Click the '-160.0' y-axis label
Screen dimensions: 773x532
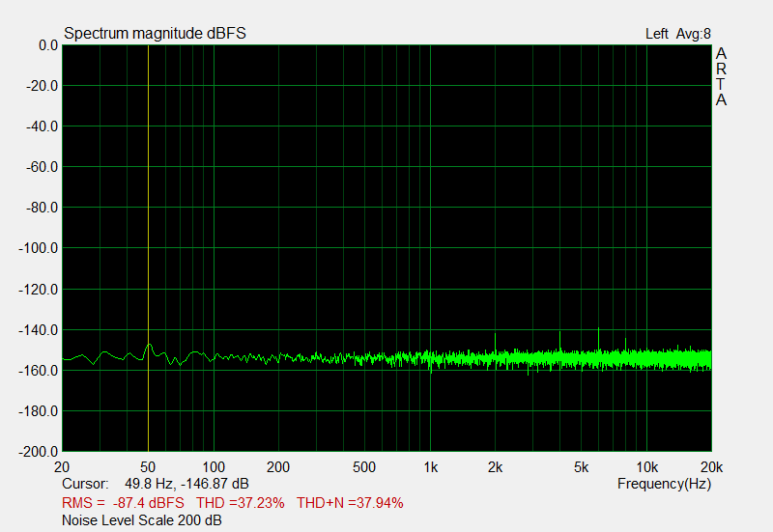[x=39, y=371]
